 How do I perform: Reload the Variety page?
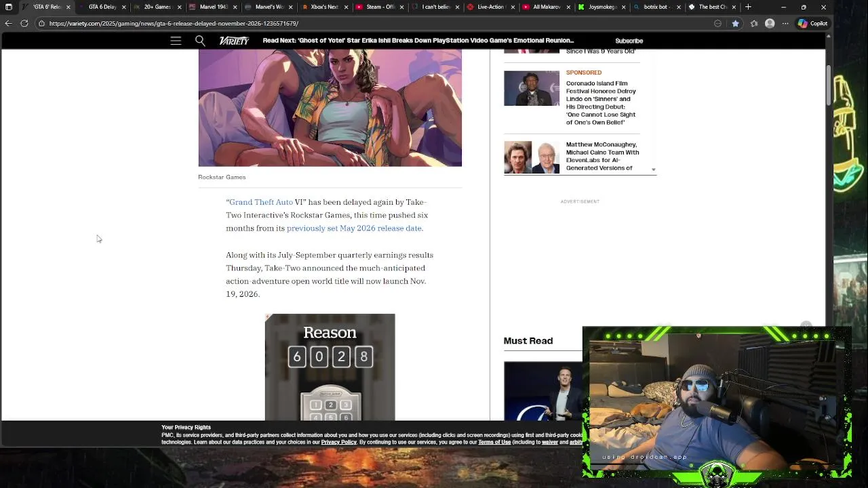(x=24, y=23)
